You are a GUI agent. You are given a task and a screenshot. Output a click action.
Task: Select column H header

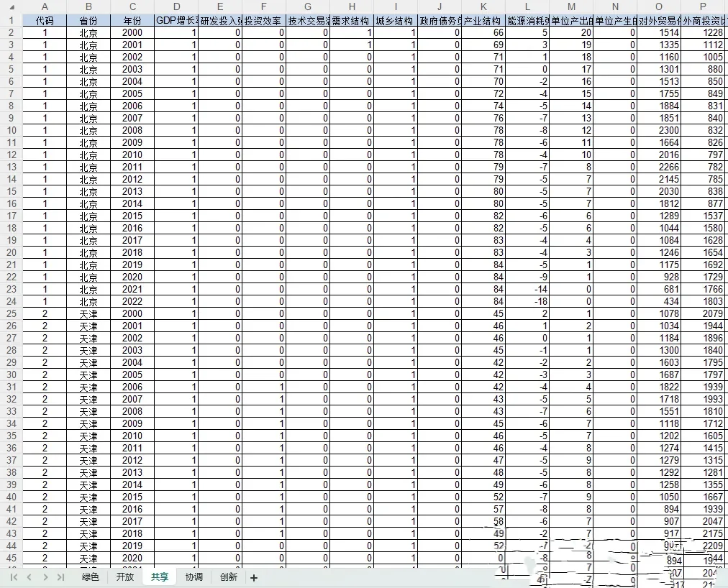click(352, 7)
